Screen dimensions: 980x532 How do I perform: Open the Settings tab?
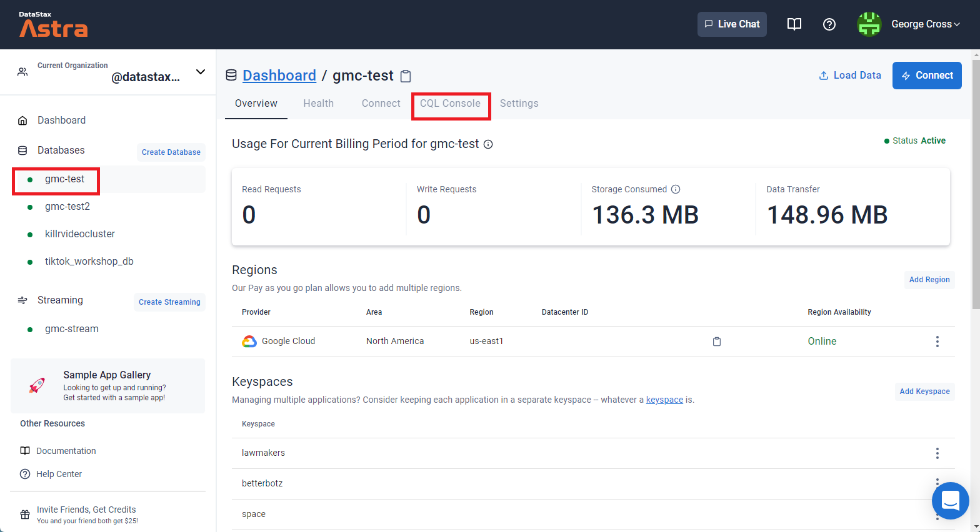(x=519, y=104)
